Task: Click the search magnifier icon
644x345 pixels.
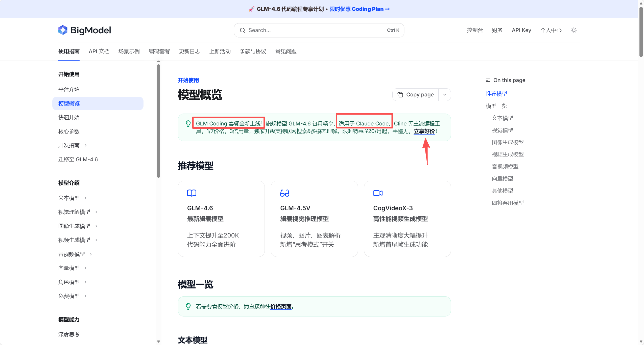Action: 242,30
